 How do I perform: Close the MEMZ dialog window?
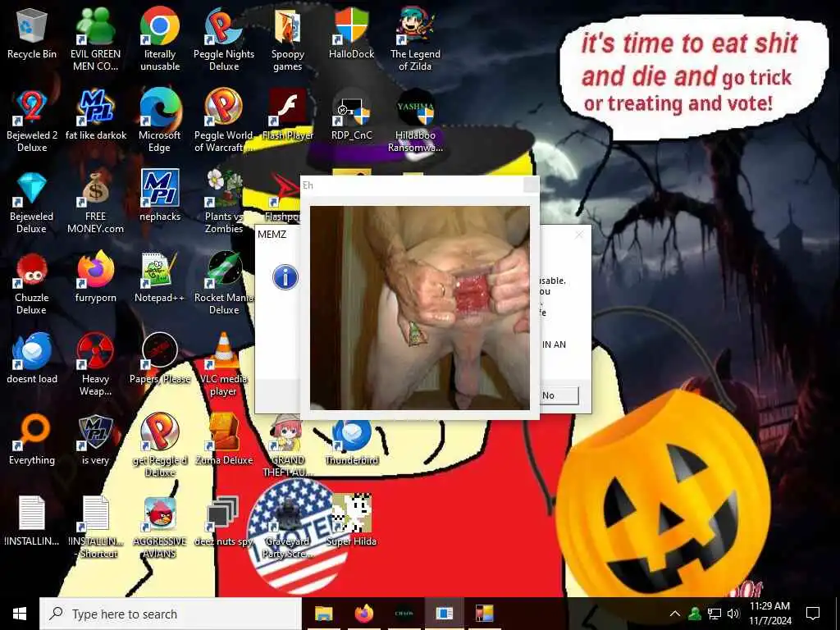coord(578,235)
